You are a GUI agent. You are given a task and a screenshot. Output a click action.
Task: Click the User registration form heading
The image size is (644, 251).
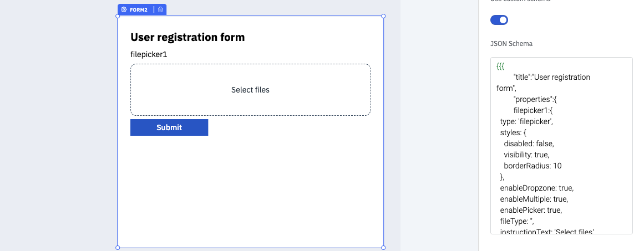pyautogui.click(x=187, y=37)
